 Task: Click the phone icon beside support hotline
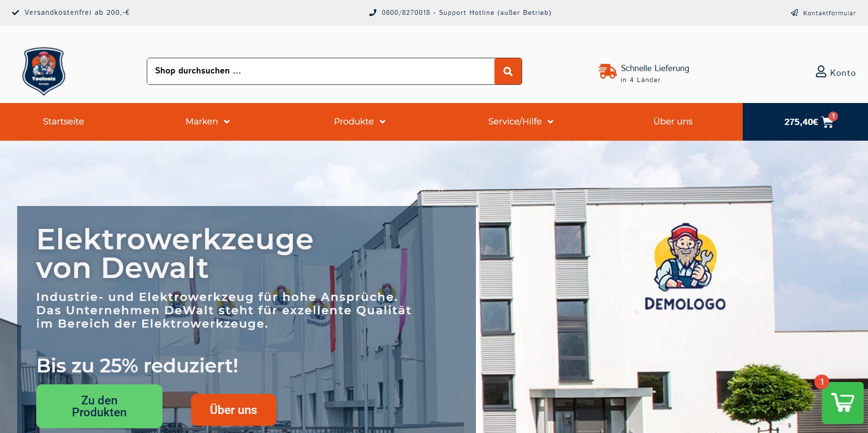373,13
